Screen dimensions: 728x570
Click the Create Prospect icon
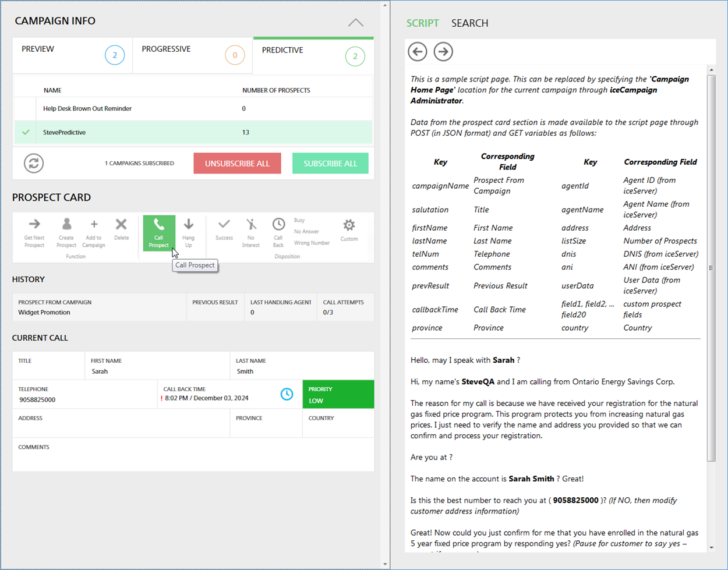tap(66, 225)
